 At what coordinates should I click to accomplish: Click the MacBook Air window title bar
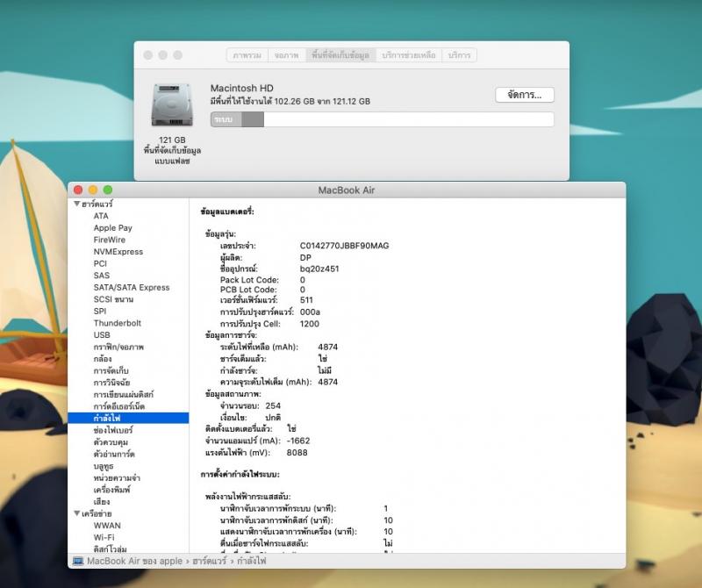tap(347, 190)
